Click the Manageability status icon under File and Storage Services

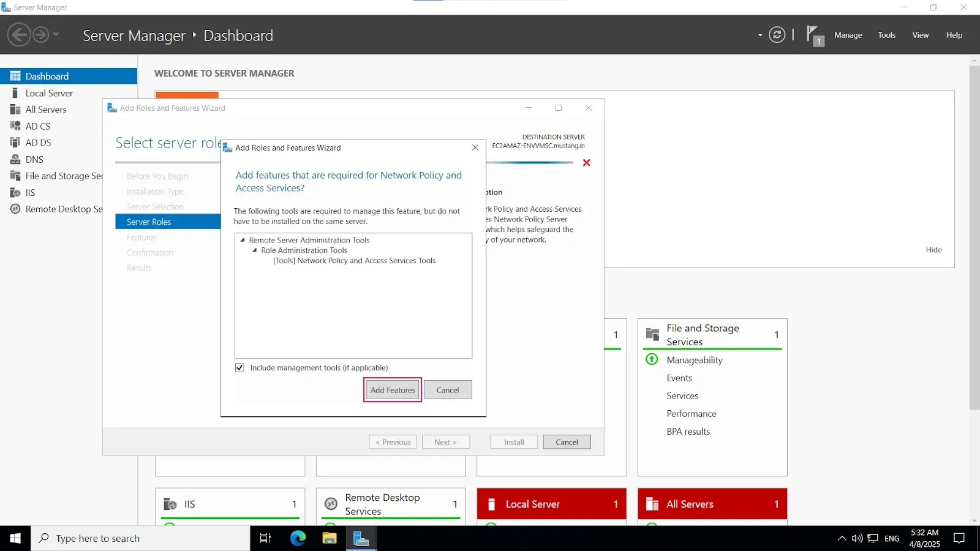[x=651, y=360]
